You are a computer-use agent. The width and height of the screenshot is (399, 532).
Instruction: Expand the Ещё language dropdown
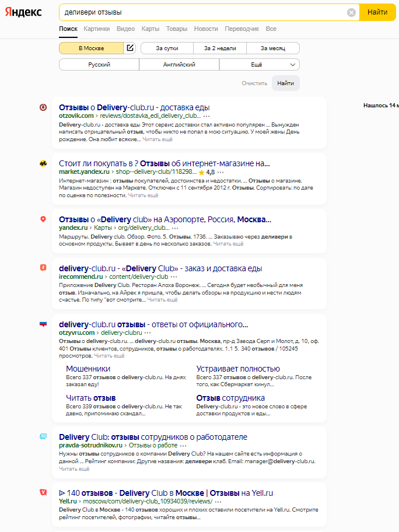click(260, 65)
